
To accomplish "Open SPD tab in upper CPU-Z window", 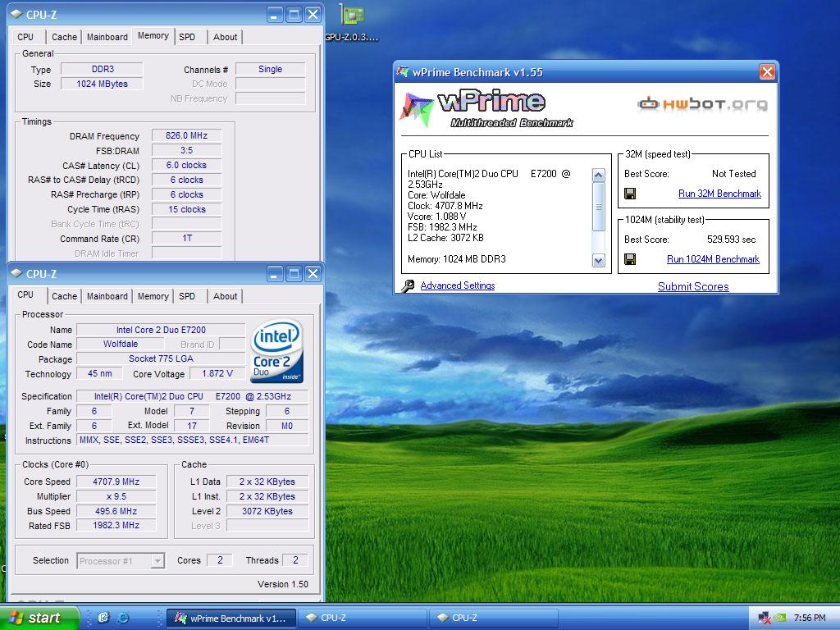I will pyautogui.click(x=187, y=37).
